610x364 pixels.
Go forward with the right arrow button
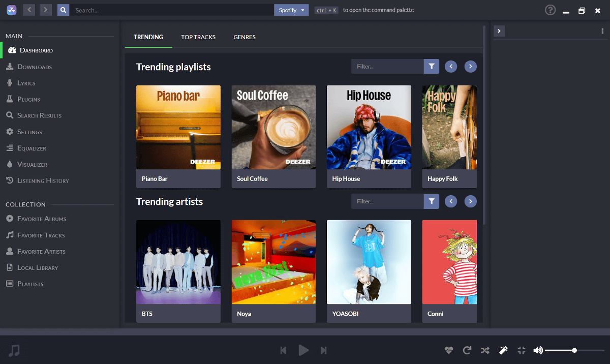pos(46,10)
